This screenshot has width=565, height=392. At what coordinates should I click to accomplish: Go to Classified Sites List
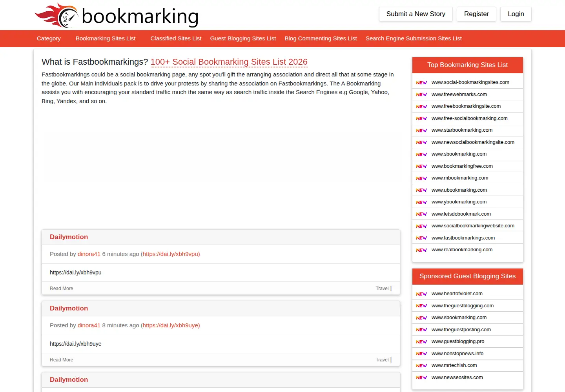176,38
